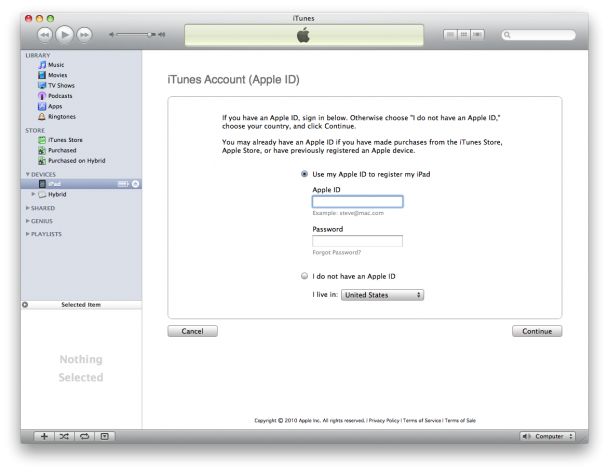Image resolution: width=609 pixels, height=472 pixels.
Task: View iPad battery indicator icon
Action: point(123,184)
